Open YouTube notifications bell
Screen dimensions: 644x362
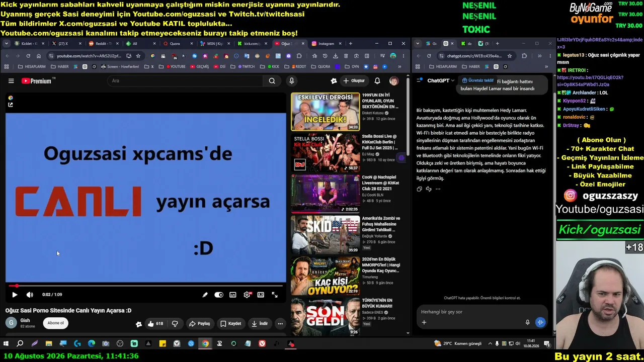377,81
